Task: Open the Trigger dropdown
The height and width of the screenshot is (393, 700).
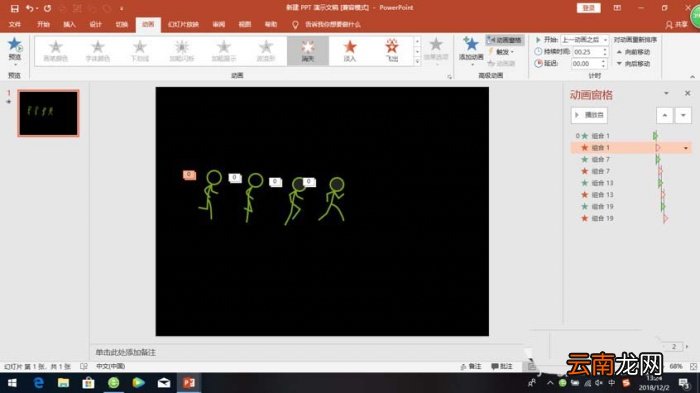Action: [x=502, y=52]
